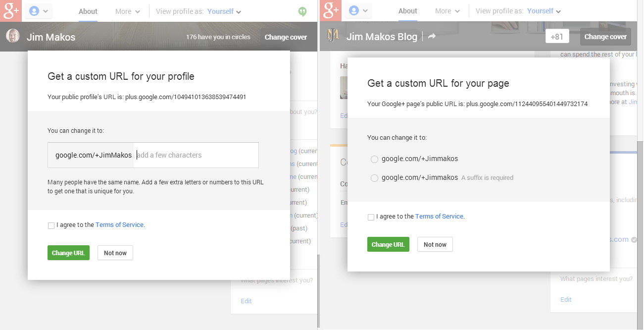Screen dimensions: 644x330
Task: Open 'View profile as: Yourself' dropdown, right window
Action: pyautogui.click(x=544, y=11)
